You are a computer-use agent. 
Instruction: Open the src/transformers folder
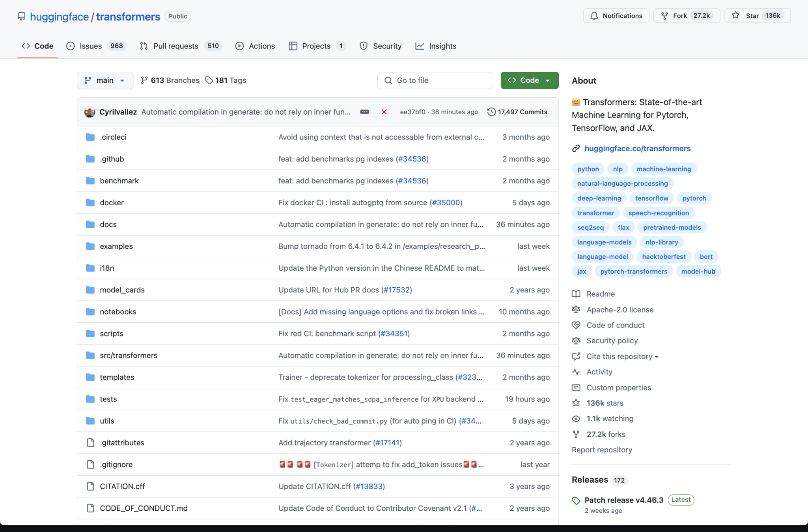pos(129,355)
